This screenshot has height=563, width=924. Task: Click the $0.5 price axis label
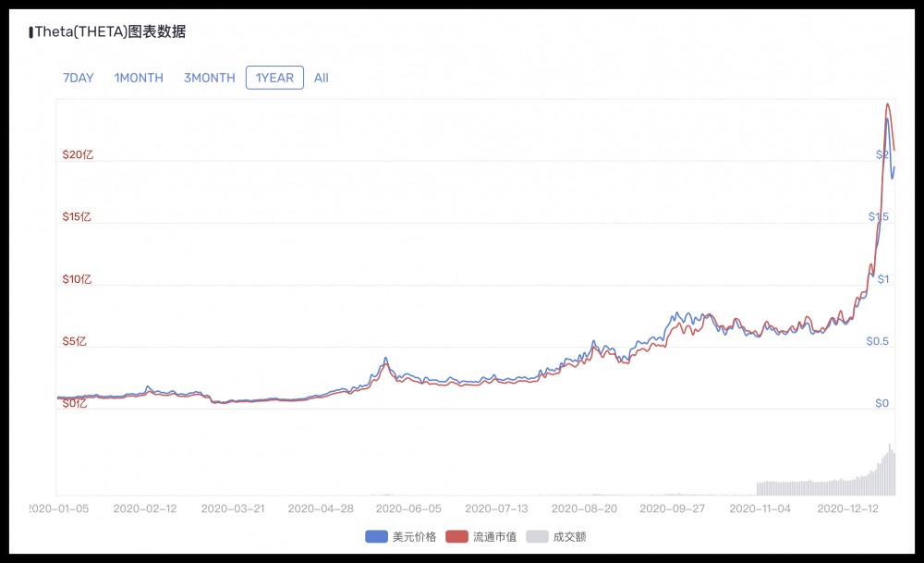click(x=877, y=341)
